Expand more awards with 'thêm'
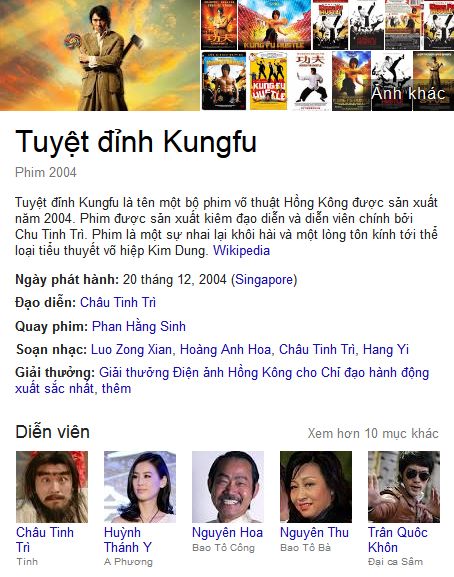 (116, 389)
